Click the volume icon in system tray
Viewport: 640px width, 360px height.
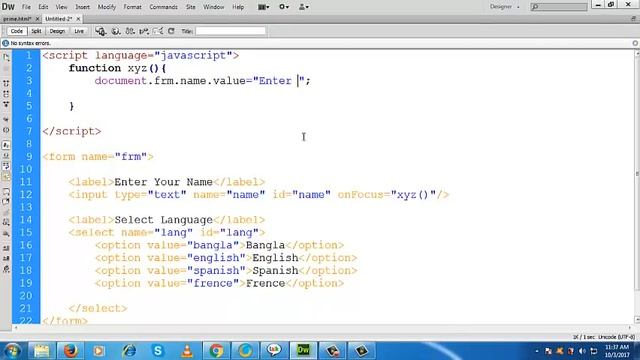[582, 351]
